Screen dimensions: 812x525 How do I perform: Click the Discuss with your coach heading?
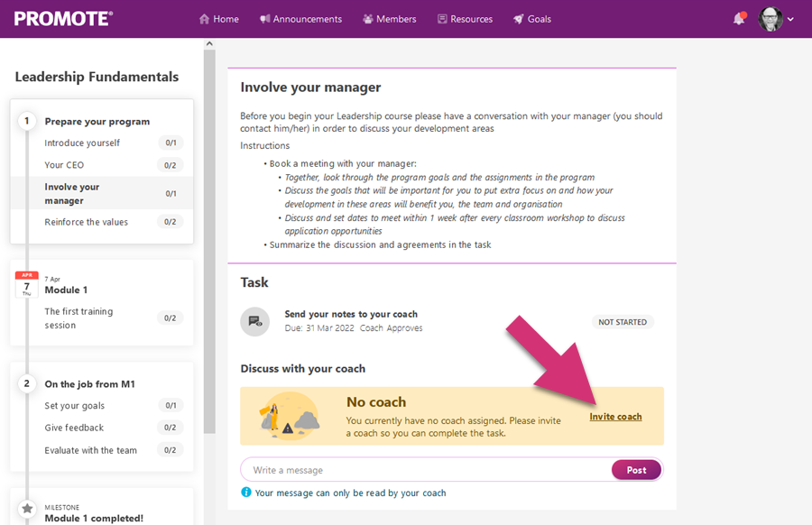point(303,369)
